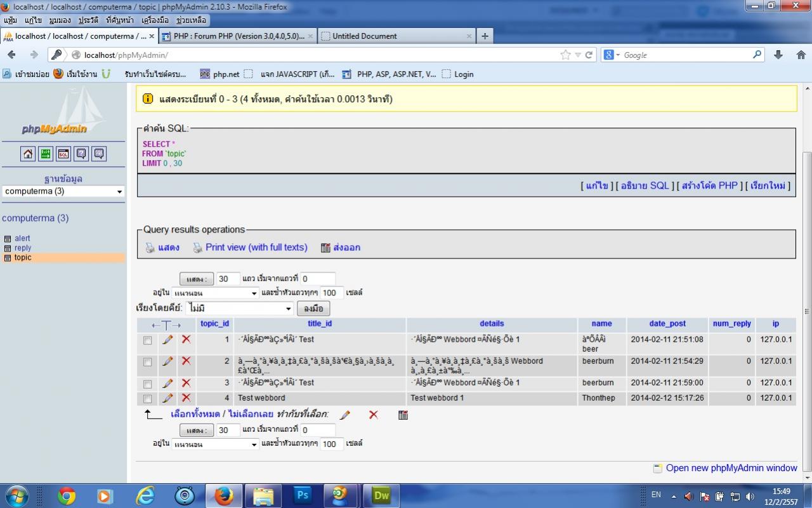Click the pencil edit icon for row 1
The width and height of the screenshot is (812, 508).
tap(167, 340)
